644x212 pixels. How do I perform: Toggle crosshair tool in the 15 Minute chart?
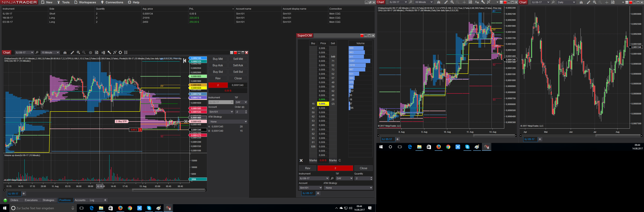point(91,53)
